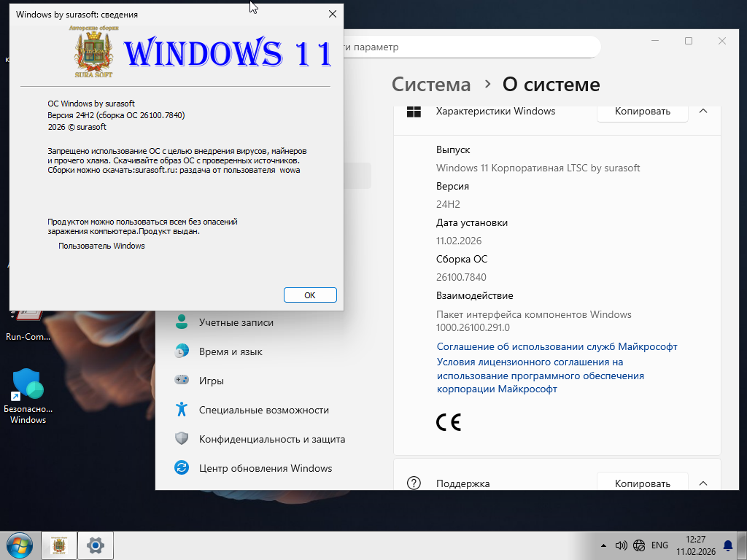Click the blue WINDOWS 11 banner

(228, 52)
